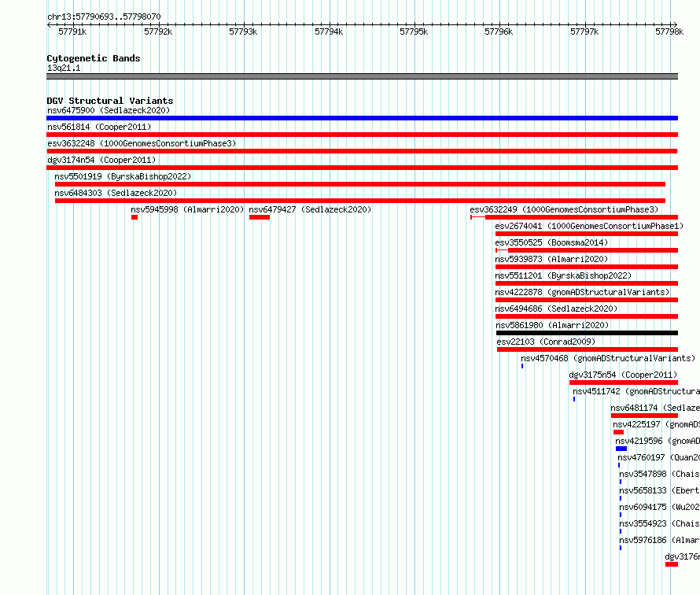This screenshot has width=700, height=595.
Task: Select the small red nsv5945998 variant bar
Action: (x=134, y=217)
